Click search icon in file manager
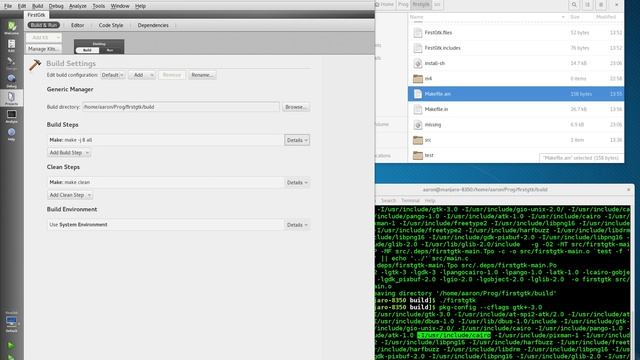This screenshot has height=360, width=640. (574, 5)
